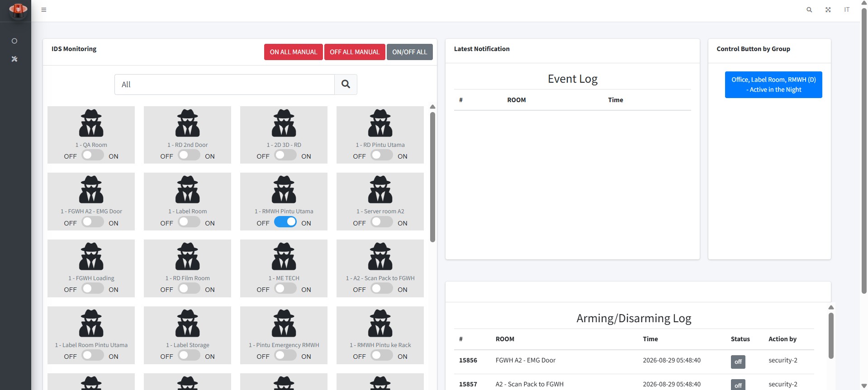Click the QA Room spy icon
The width and height of the screenshot is (868, 390).
coord(91,123)
